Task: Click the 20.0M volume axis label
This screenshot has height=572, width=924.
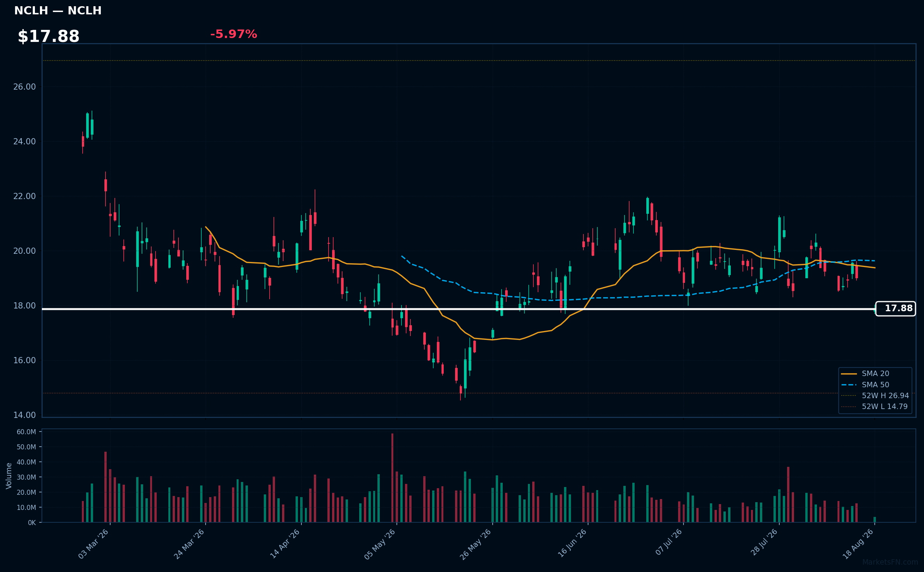Action: [26, 492]
